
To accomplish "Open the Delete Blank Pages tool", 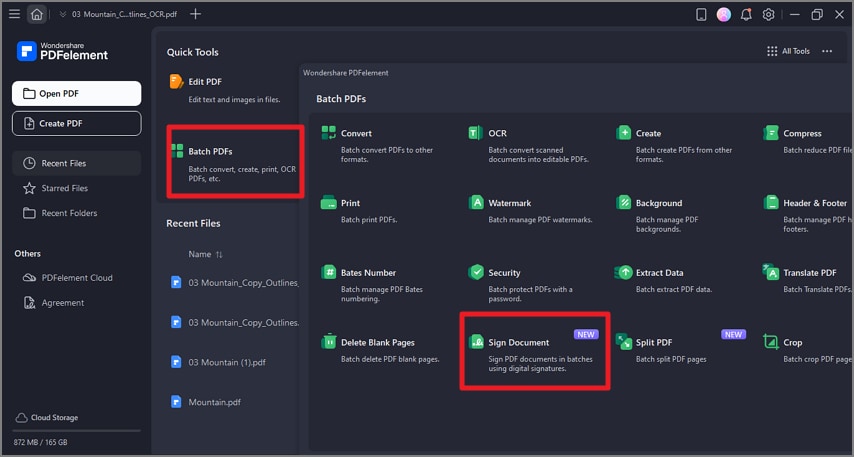I will (x=377, y=342).
